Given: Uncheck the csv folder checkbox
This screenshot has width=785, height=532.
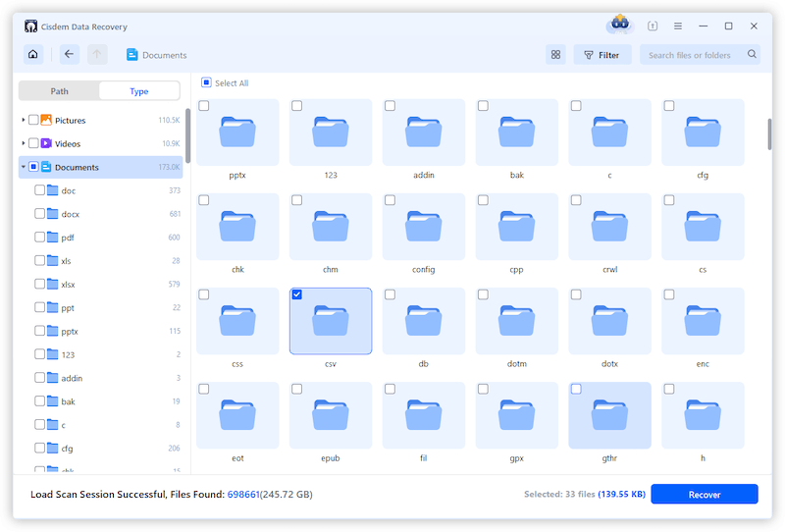Looking at the screenshot, I should tap(297, 294).
